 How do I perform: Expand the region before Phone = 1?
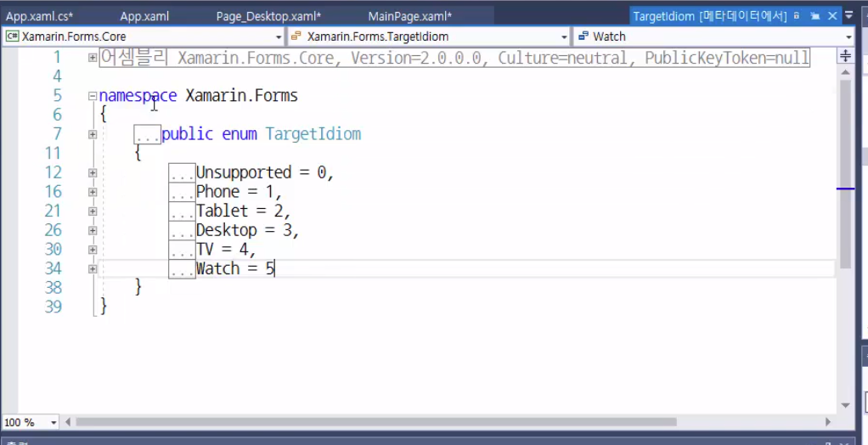(93, 192)
